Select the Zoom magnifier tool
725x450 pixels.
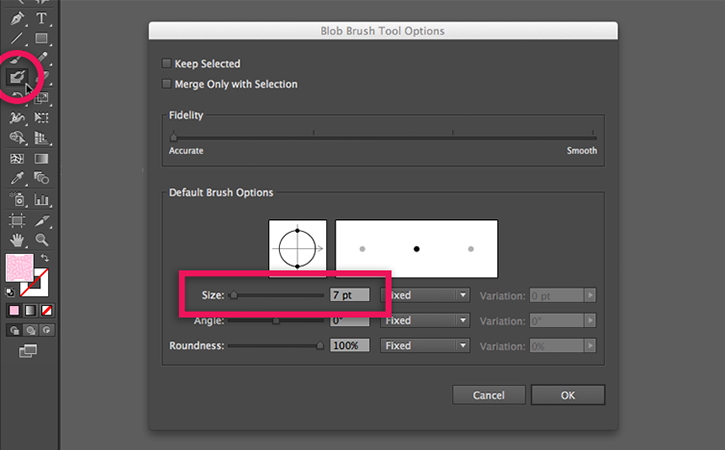tap(42, 240)
